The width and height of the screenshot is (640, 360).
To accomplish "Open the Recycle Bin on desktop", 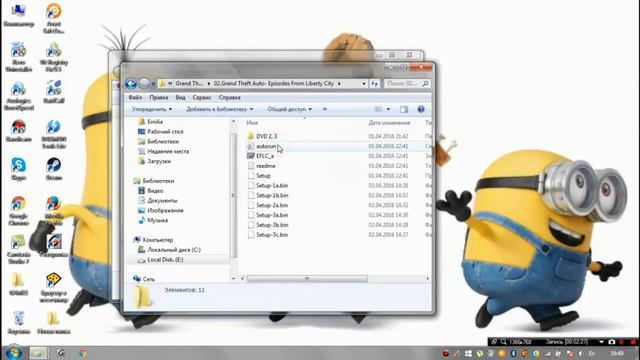I will coord(18,322).
